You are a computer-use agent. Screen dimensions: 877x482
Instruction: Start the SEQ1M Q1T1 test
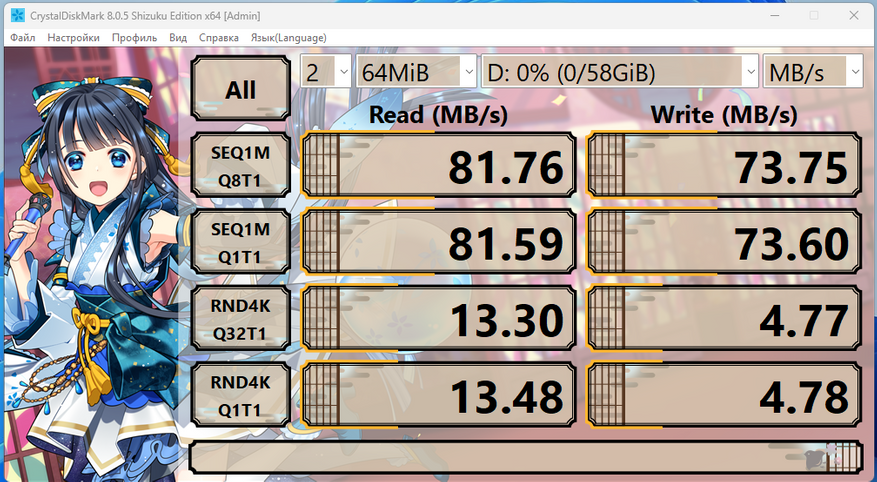coord(241,242)
